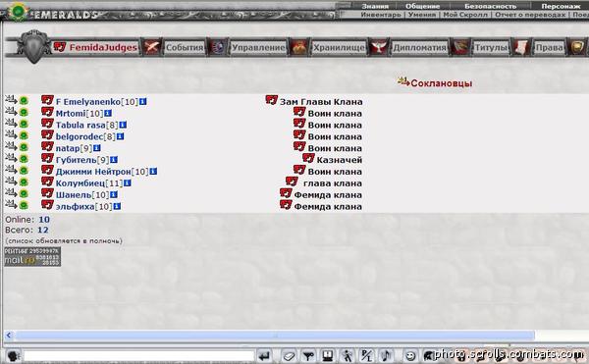Click the walking figure icon in bottom toolbar
Viewport: 589px width, 364px height.
348,356
